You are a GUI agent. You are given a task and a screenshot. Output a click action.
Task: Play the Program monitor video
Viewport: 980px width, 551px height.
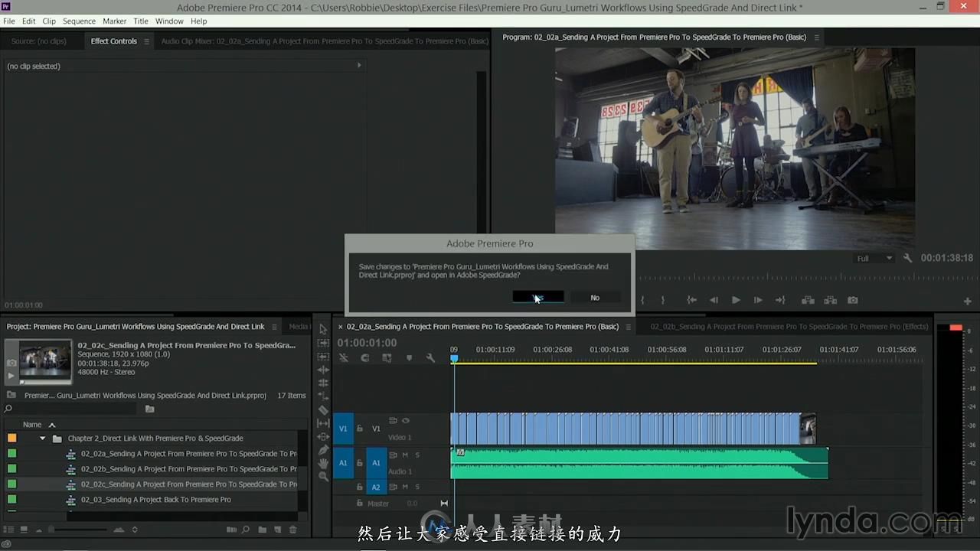[736, 300]
